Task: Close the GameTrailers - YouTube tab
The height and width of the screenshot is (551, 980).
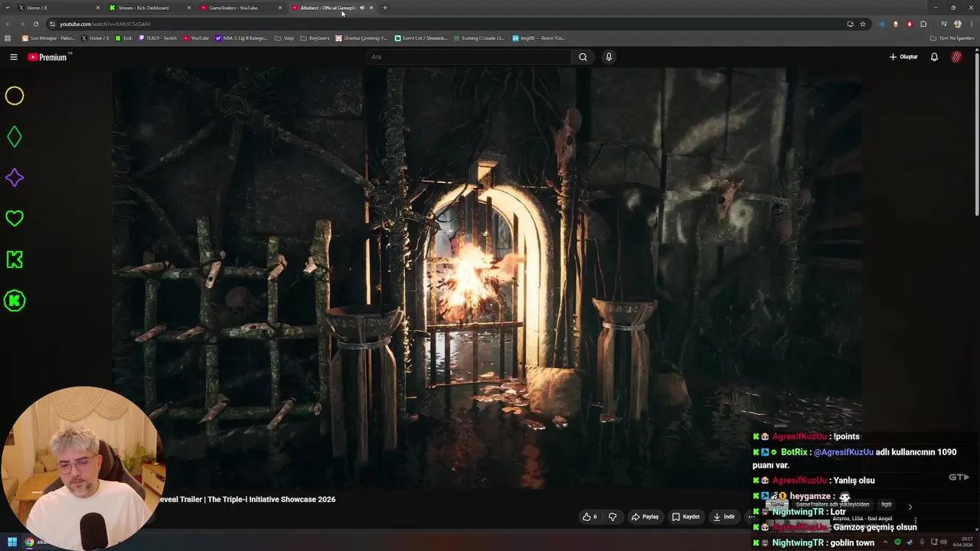Action: pos(280,8)
